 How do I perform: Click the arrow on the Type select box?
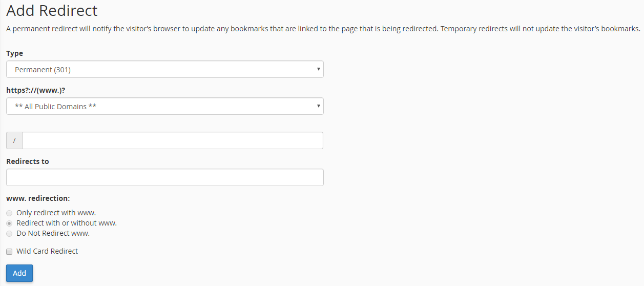coord(318,69)
